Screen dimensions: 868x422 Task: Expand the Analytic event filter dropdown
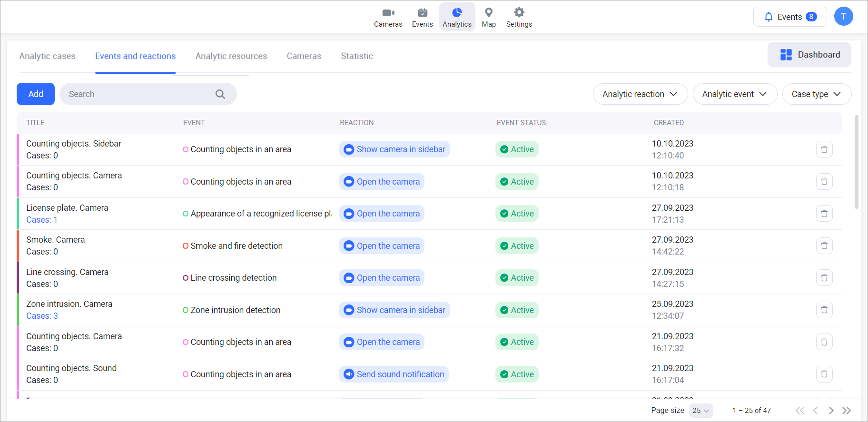click(734, 94)
